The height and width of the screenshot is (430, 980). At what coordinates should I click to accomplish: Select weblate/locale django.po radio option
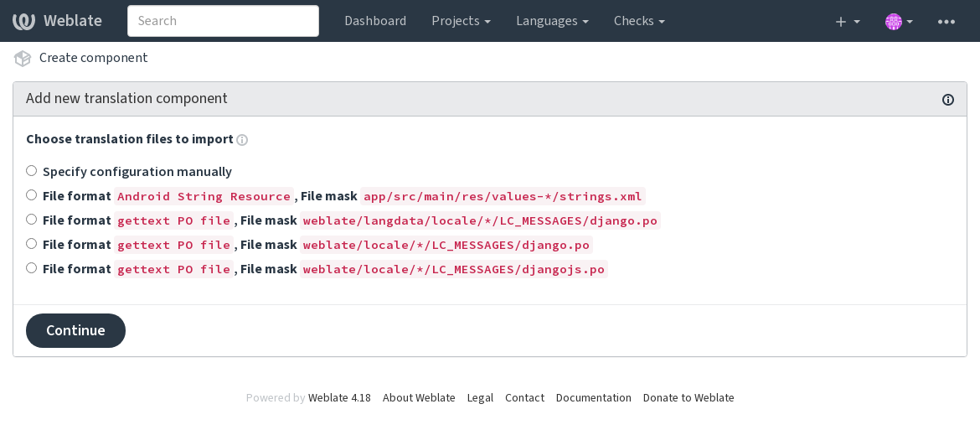31,244
